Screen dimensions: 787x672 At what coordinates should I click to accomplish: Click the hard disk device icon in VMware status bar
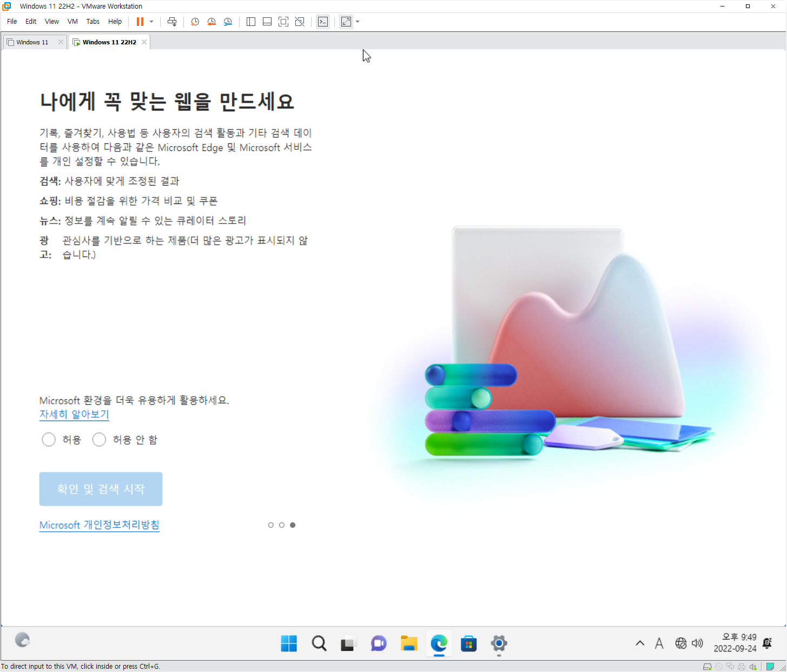point(707,667)
